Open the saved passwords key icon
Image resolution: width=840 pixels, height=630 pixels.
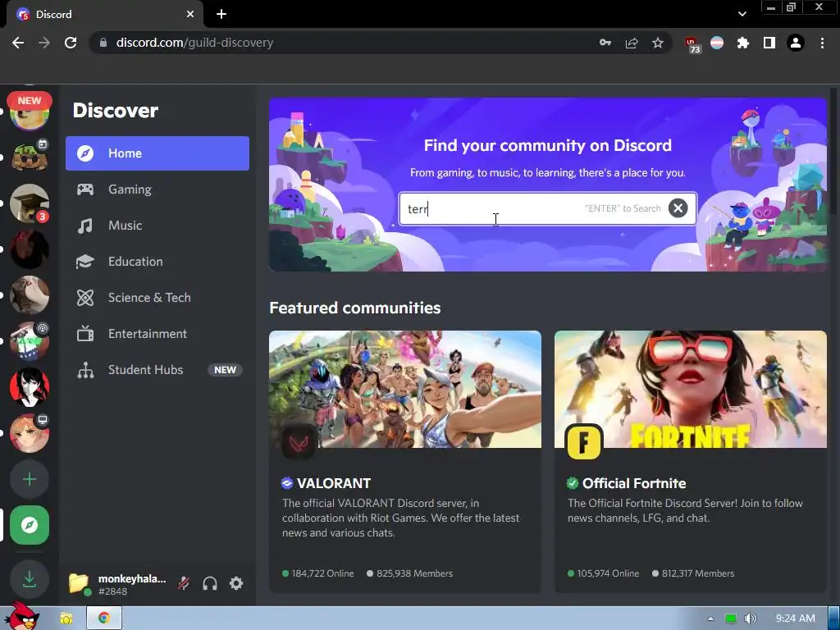click(x=605, y=43)
